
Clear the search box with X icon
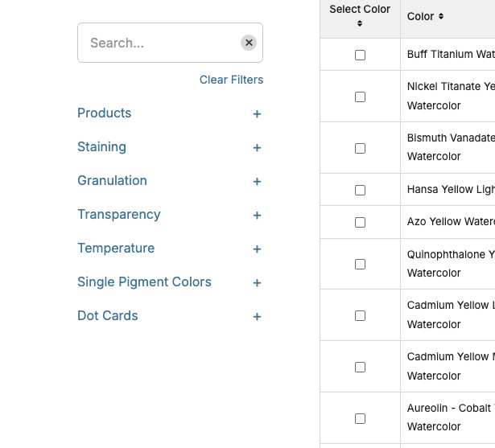[x=249, y=43]
